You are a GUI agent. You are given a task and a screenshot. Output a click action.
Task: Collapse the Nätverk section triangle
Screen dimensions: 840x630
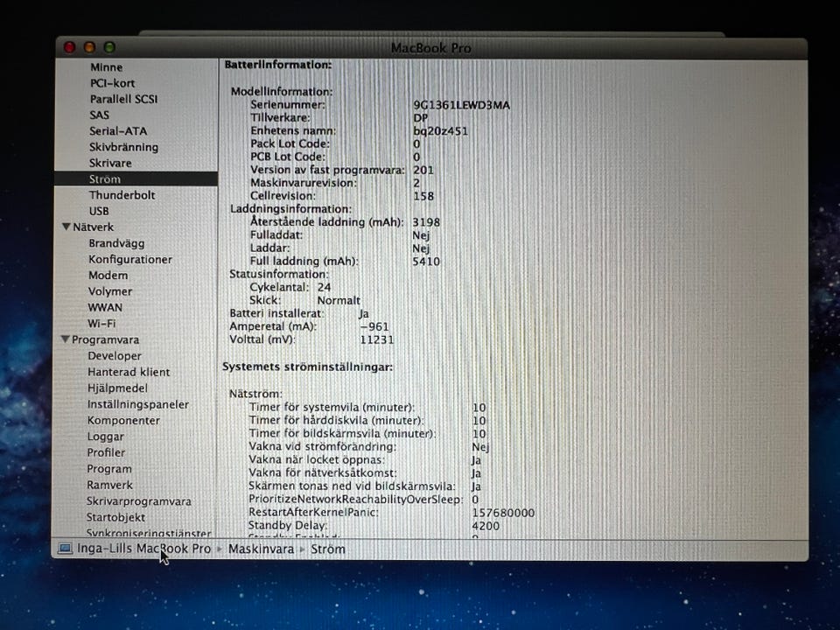point(66,227)
